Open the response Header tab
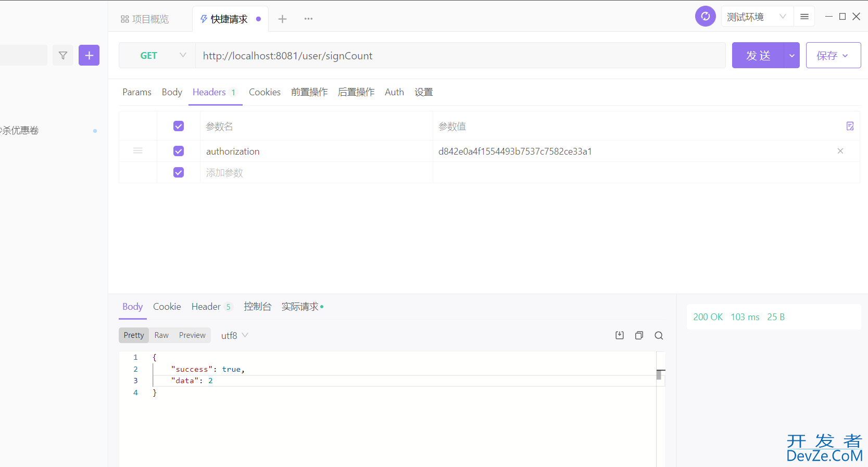868x467 pixels. click(211, 307)
